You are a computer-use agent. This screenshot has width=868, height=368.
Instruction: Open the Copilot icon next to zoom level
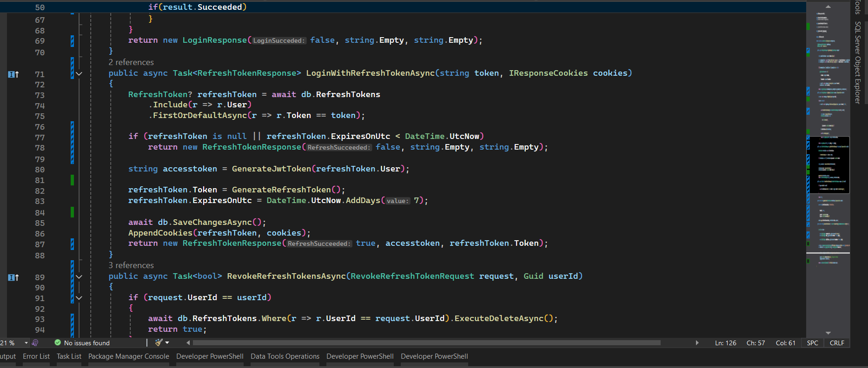pyautogui.click(x=35, y=343)
